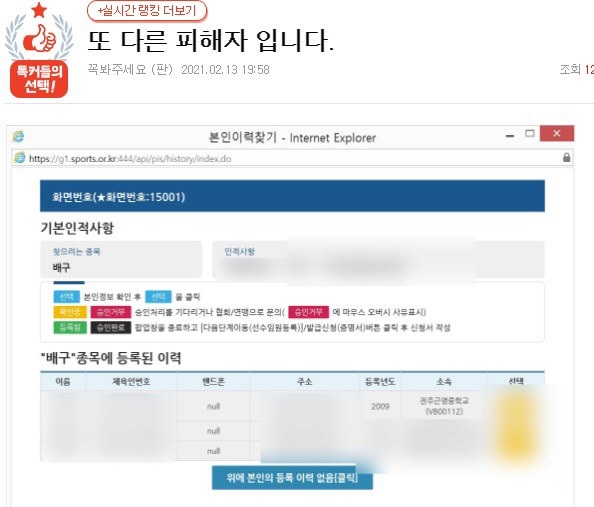Screen dimensions: 594x507
Task: Click the 소속 column header
Action: coord(444,382)
